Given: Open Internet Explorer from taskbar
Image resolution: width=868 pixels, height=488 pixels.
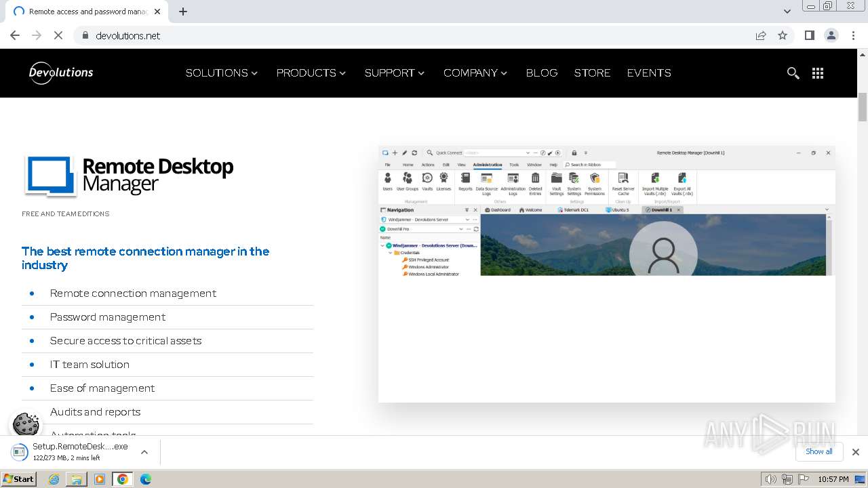Looking at the screenshot, I should pyautogui.click(x=54, y=479).
